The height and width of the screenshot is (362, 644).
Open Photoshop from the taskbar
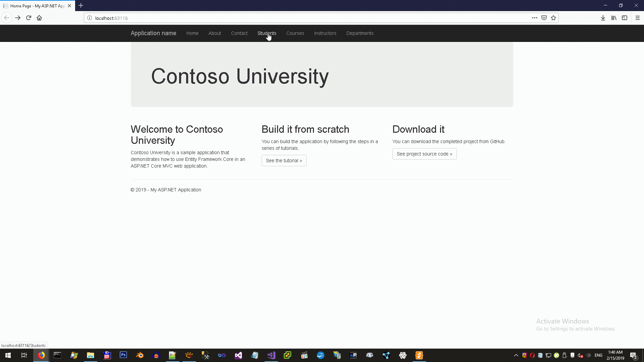tap(123, 355)
